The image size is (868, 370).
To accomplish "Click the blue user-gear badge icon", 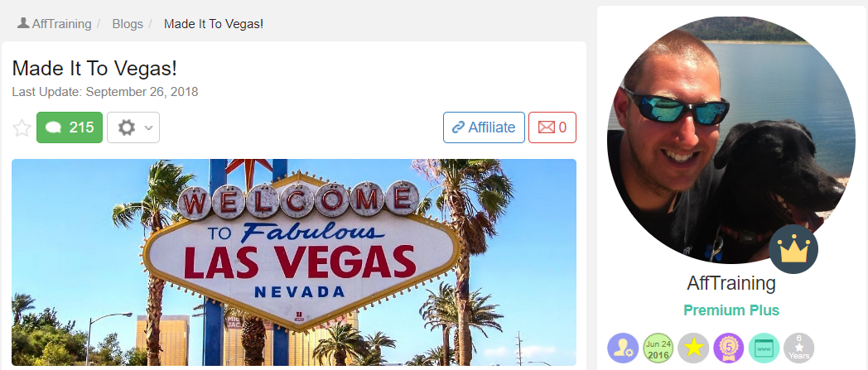I will [623, 348].
